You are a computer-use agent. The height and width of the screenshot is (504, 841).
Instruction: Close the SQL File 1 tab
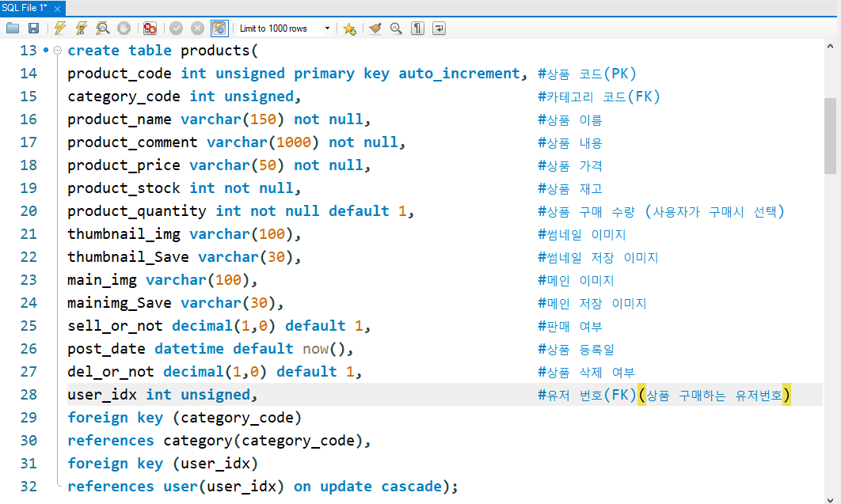[57, 9]
